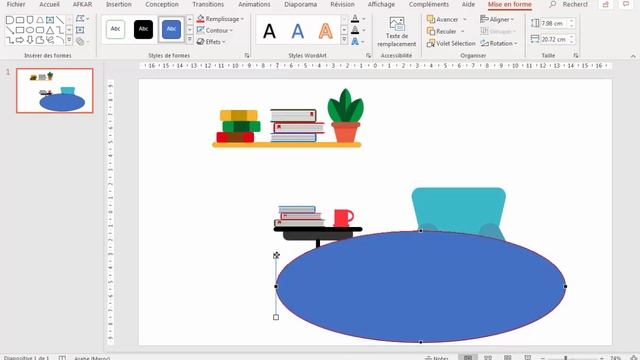Expand the WordArt styles gallery
Viewport: 640px width, 360px height.
344,40
